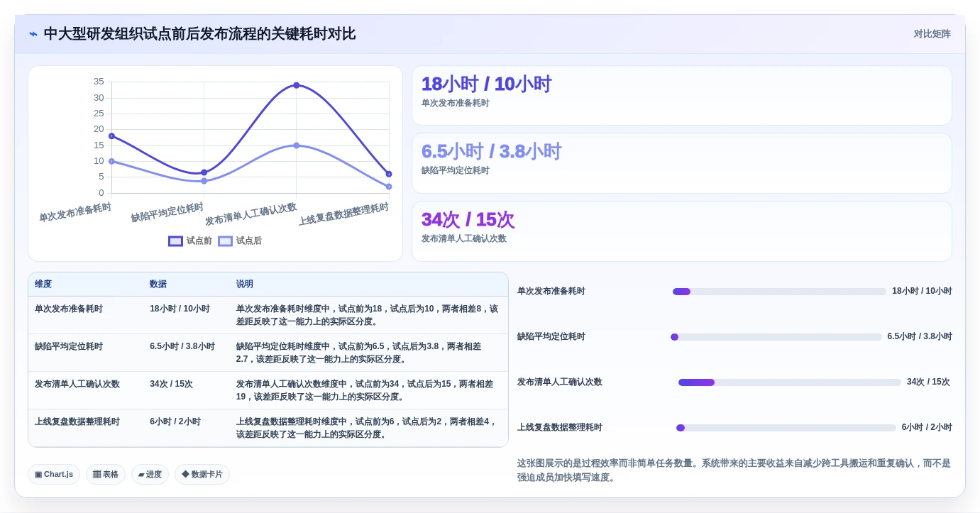Toggle the 试点前 legend swatch
This screenshot has width=980, height=513.
tap(175, 241)
